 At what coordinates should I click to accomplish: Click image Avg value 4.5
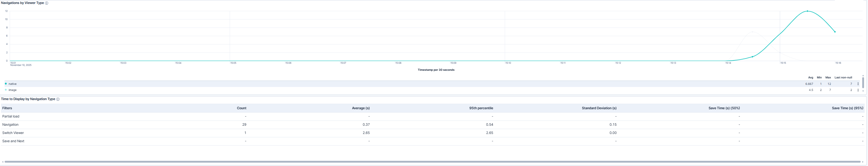pyautogui.click(x=811, y=90)
